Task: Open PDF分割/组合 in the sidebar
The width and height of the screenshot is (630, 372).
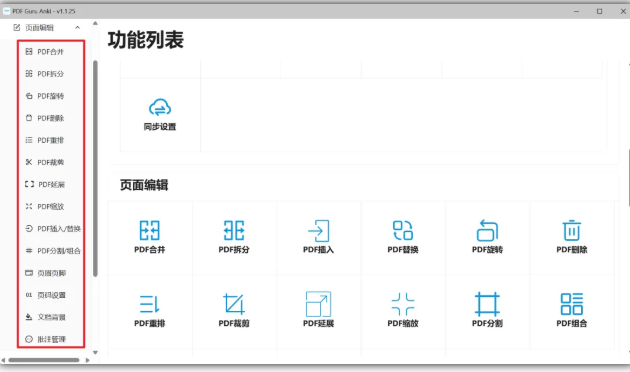Action: 53,251
